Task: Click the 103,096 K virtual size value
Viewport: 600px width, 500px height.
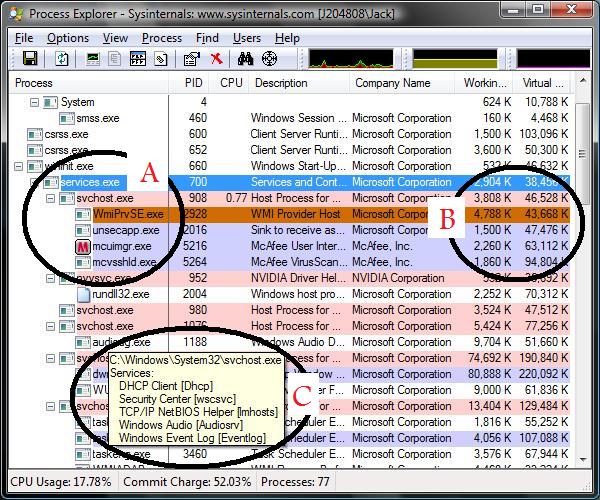Action: [544, 135]
